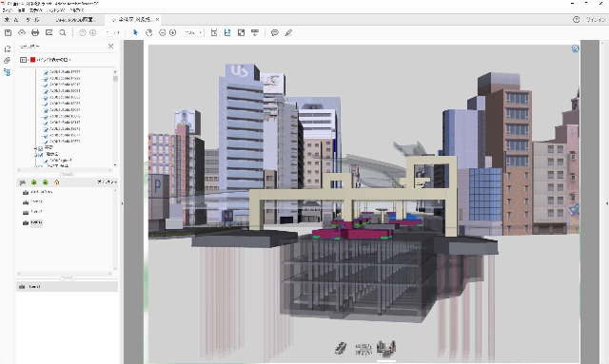Click the model tree vertical scrollbar thumb

tap(115, 79)
